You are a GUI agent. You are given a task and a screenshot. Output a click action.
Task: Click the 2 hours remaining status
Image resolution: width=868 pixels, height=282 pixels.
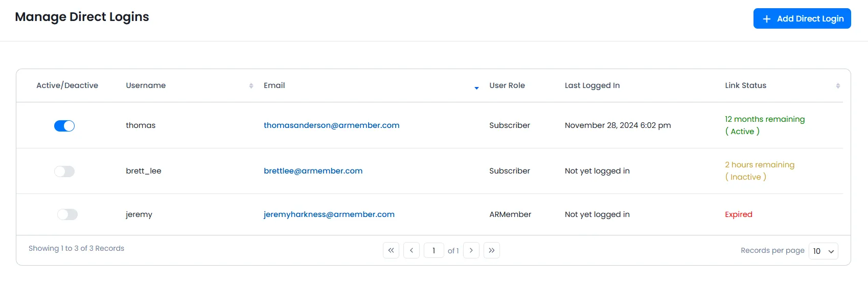pyautogui.click(x=760, y=165)
